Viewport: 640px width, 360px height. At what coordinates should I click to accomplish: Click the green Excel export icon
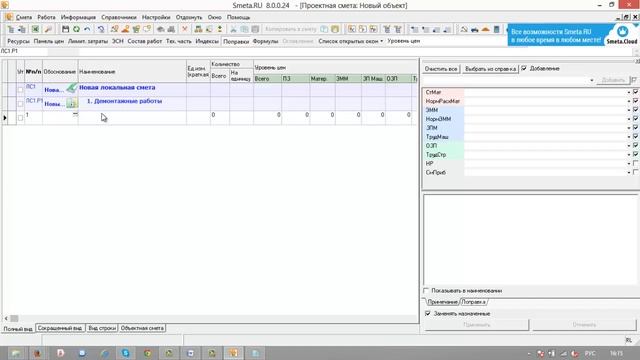pos(36,29)
